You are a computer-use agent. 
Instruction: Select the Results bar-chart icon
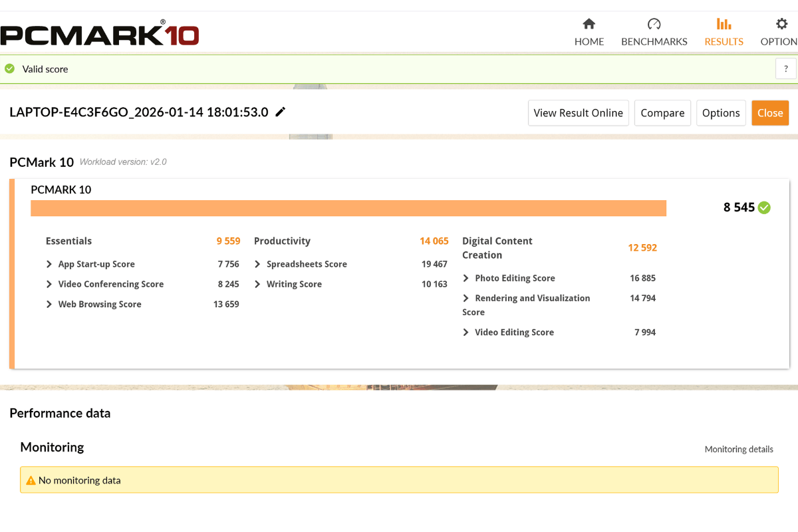pos(724,24)
